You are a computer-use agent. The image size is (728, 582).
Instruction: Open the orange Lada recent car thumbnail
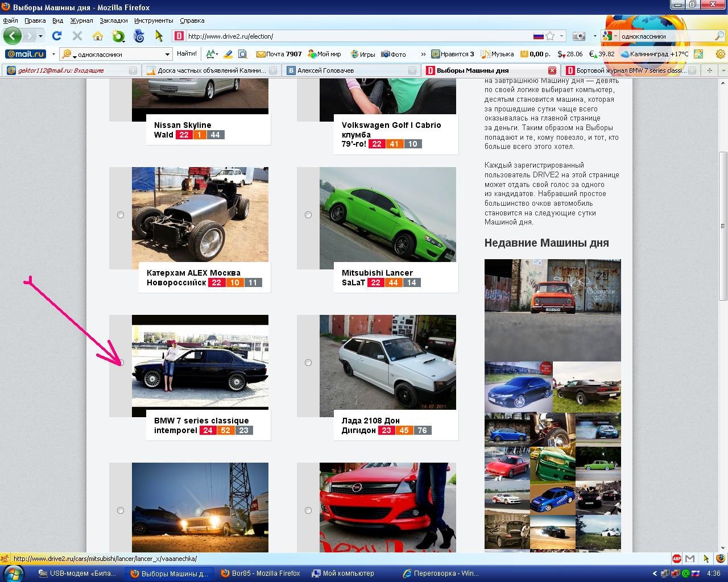(x=553, y=310)
